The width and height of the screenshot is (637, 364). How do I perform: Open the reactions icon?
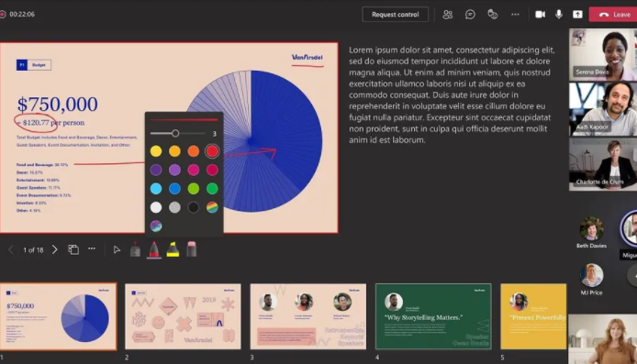point(492,15)
